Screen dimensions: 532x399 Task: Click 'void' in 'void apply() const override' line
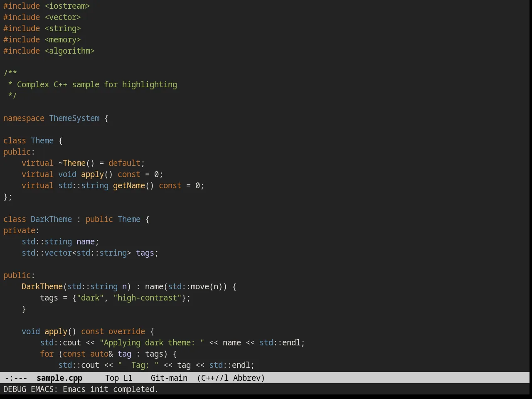[31, 331]
